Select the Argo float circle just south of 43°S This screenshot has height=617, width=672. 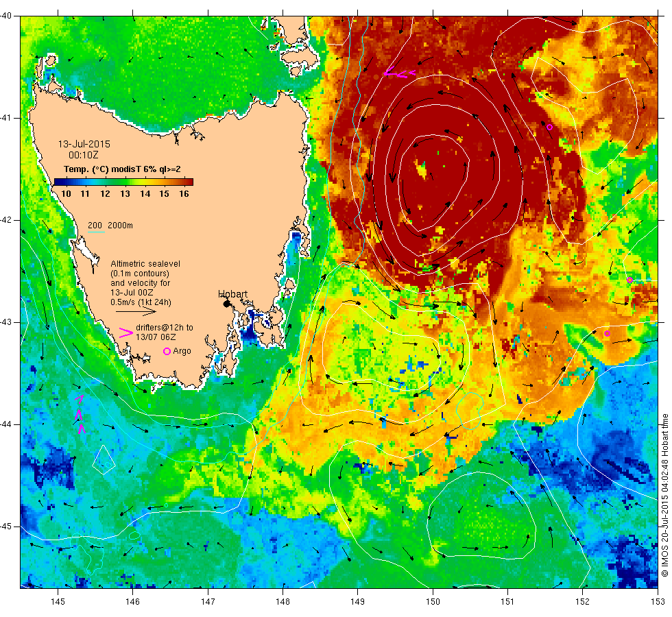coord(607,333)
